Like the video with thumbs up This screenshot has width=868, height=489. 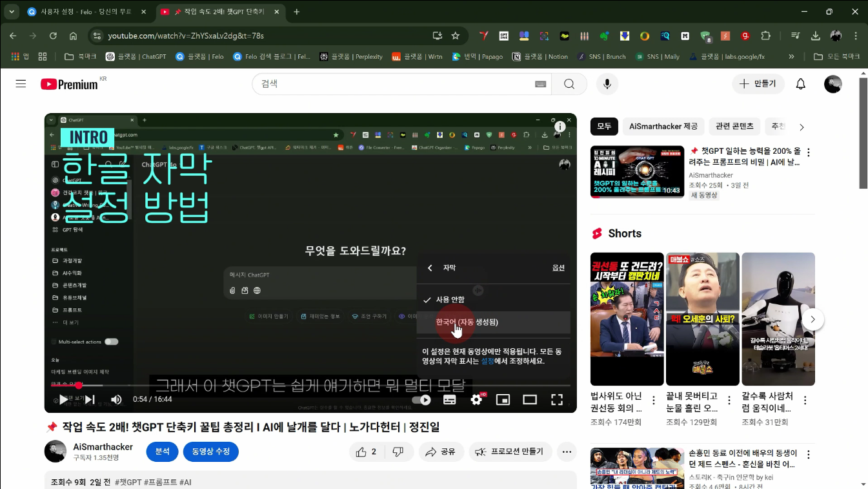click(366, 452)
